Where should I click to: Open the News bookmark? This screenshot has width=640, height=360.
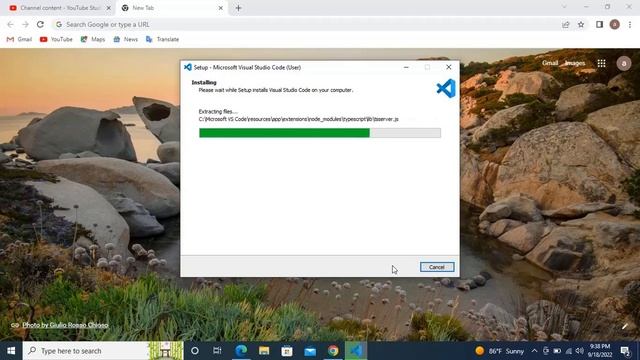125,39
